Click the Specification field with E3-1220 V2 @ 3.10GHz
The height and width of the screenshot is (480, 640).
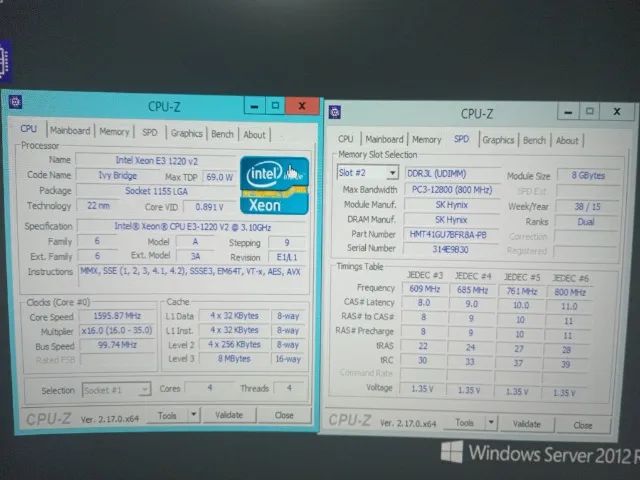coord(192,227)
